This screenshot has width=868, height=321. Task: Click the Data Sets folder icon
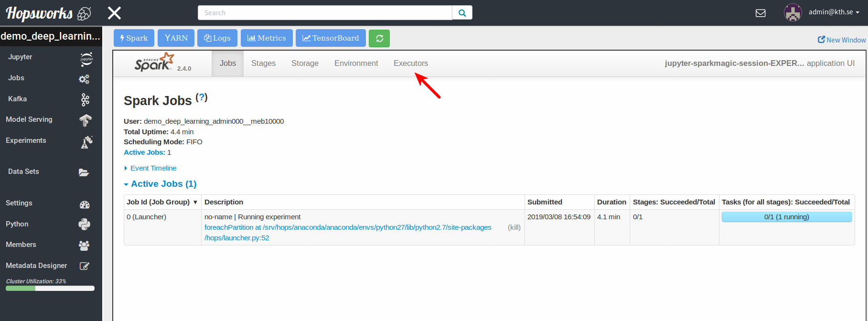point(84,172)
